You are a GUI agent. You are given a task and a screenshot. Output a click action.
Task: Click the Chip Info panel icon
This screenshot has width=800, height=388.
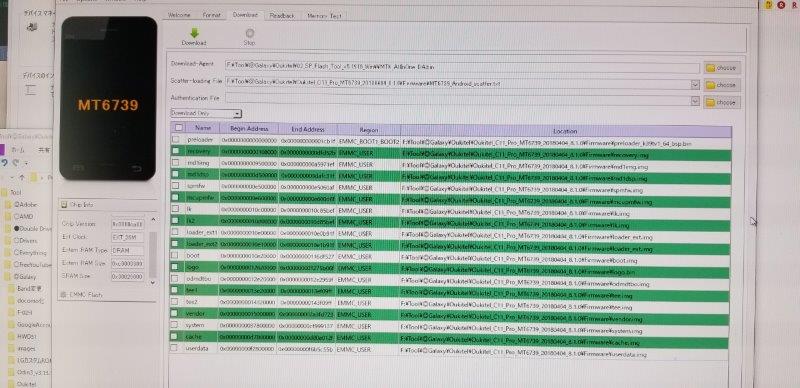(64, 205)
